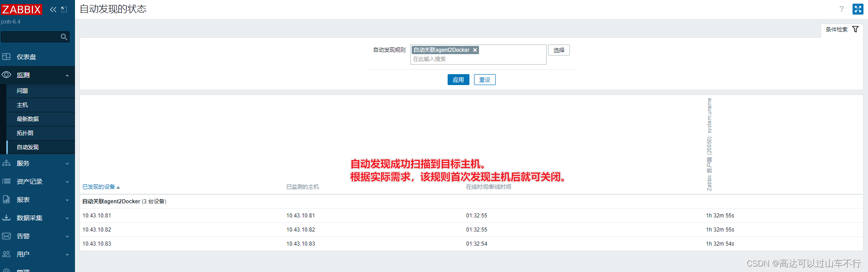Click monitored host link 10.43.10.83
868x272 pixels.
[300, 244]
